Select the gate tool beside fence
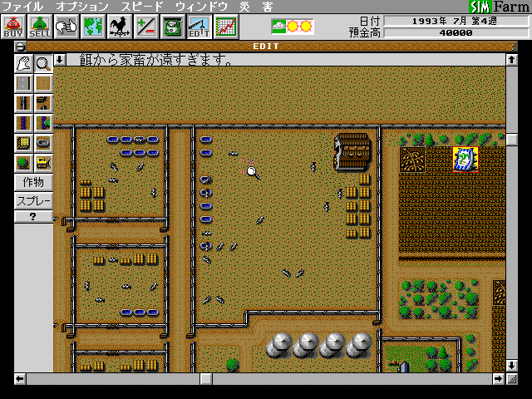 [x=43, y=103]
